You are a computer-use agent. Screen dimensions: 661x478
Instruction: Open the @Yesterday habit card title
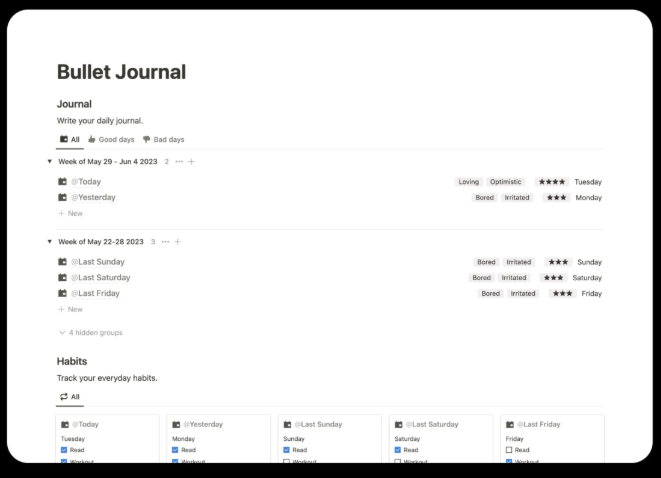pos(203,424)
